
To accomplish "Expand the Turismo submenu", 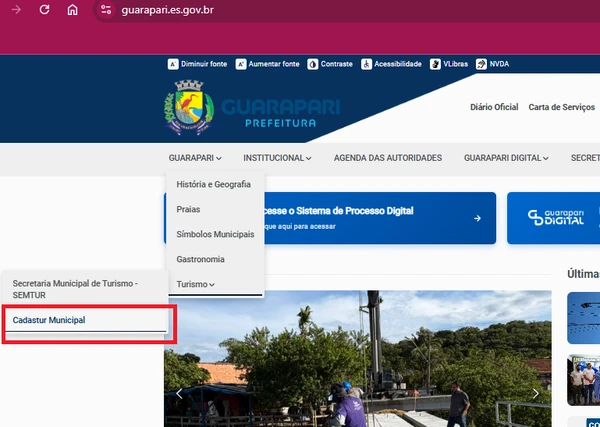I will click(195, 284).
